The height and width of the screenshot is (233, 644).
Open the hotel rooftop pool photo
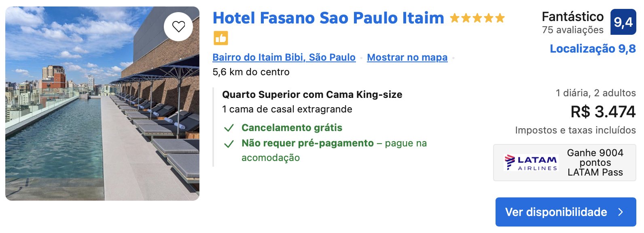point(102,104)
